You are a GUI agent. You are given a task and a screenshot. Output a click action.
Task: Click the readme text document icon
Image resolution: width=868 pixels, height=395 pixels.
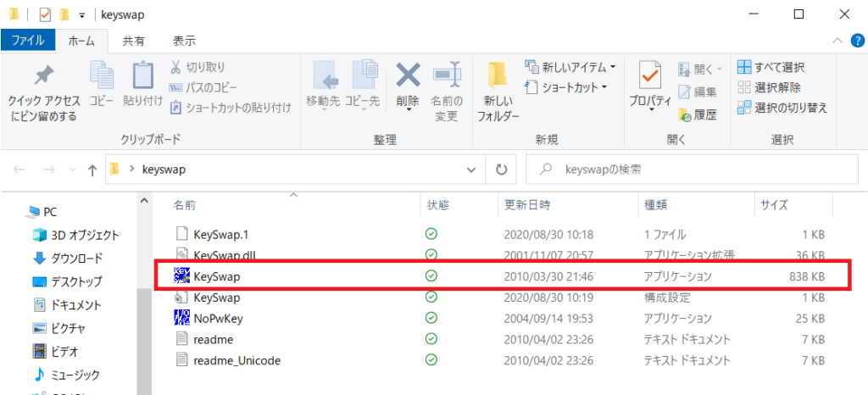181,338
